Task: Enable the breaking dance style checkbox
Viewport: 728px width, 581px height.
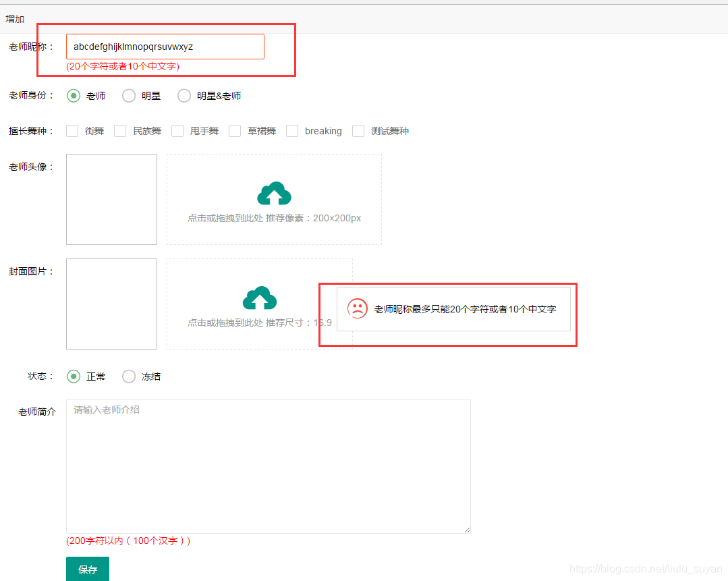Action: 291,131
